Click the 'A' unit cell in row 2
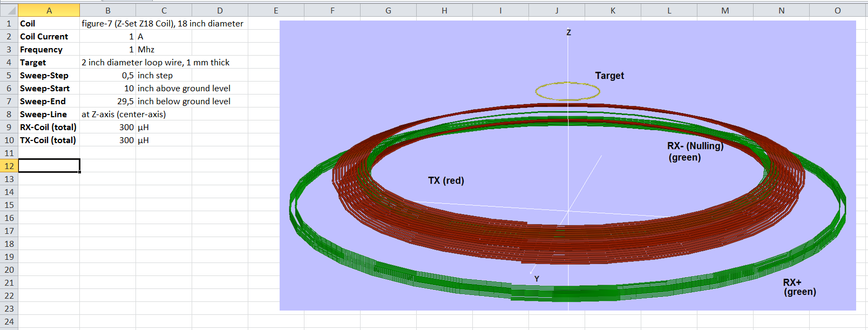This screenshot has height=330, width=868. tap(164, 36)
